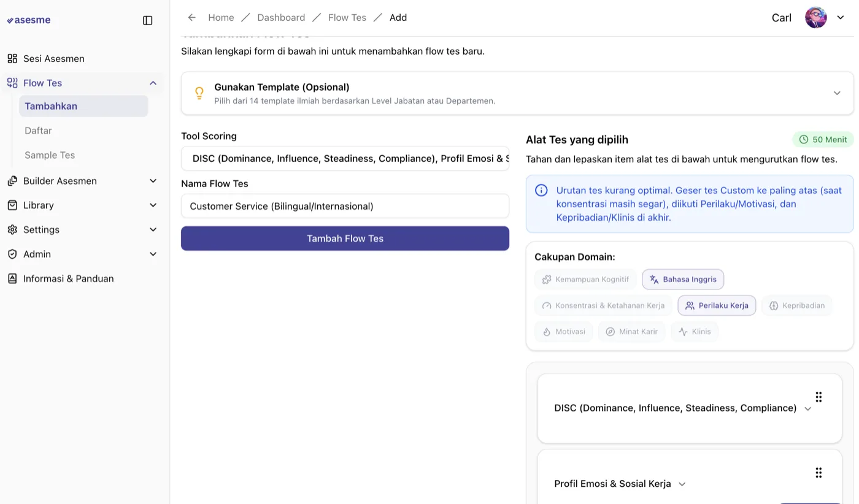Screen dimensions: 859x504
Task: Click the Flow Tes sidebar icon
Action: [12, 83]
